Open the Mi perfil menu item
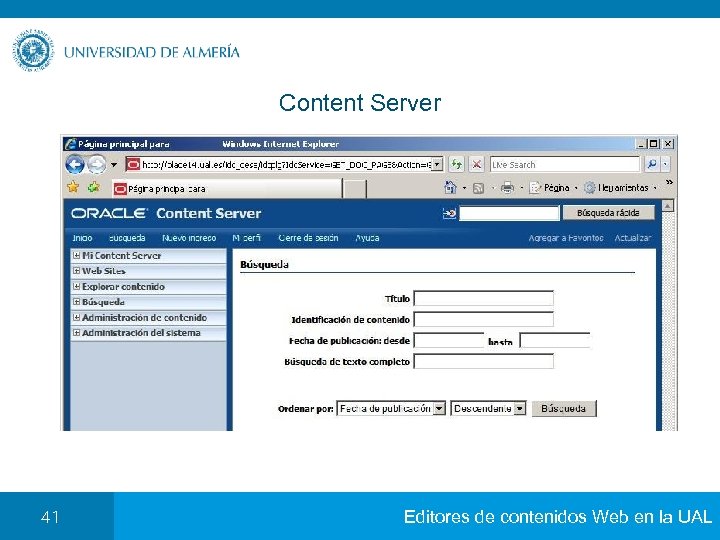The image size is (720, 540). tap(247, 238)
